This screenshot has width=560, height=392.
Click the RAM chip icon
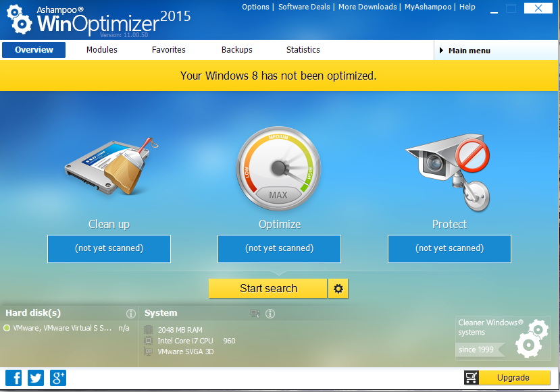(148, 329)
